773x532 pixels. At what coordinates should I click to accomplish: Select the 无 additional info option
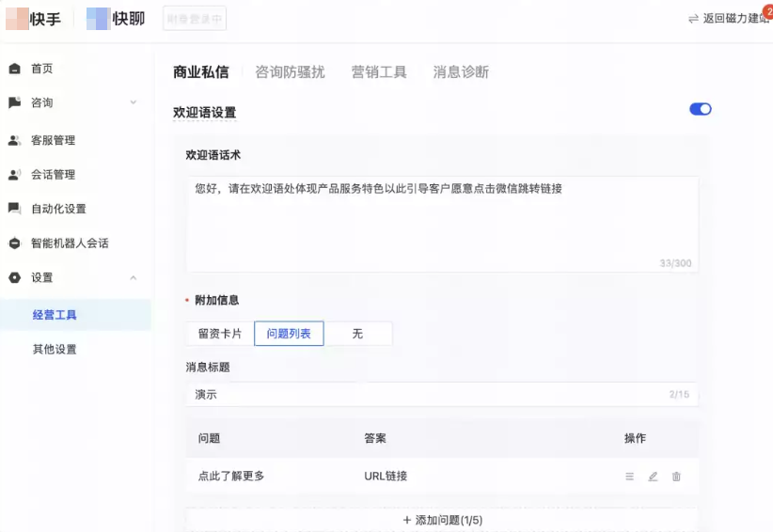pyautogui.click(x=358, y=334)
